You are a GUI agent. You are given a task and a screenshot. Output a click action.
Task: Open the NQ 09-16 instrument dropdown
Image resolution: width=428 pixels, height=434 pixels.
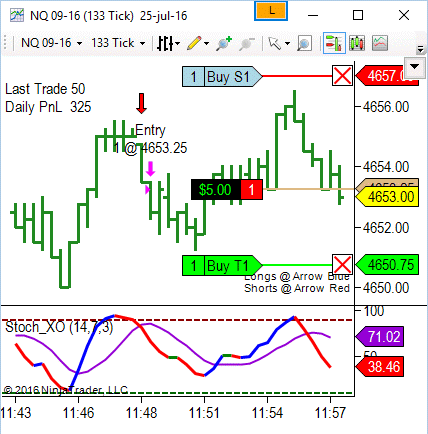tap(51, 43)
